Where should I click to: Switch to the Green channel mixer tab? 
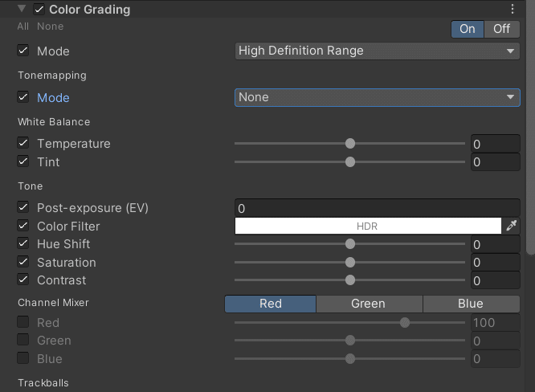pos(368,304)
